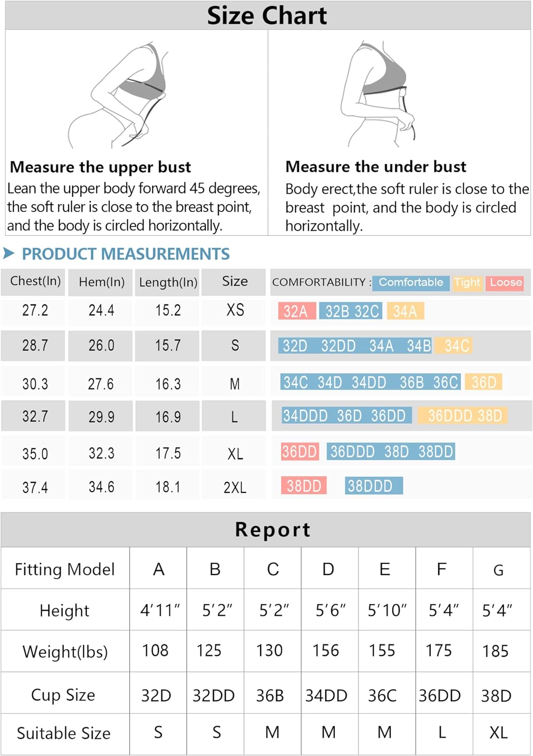Click the XS size cell

[234, 310]
